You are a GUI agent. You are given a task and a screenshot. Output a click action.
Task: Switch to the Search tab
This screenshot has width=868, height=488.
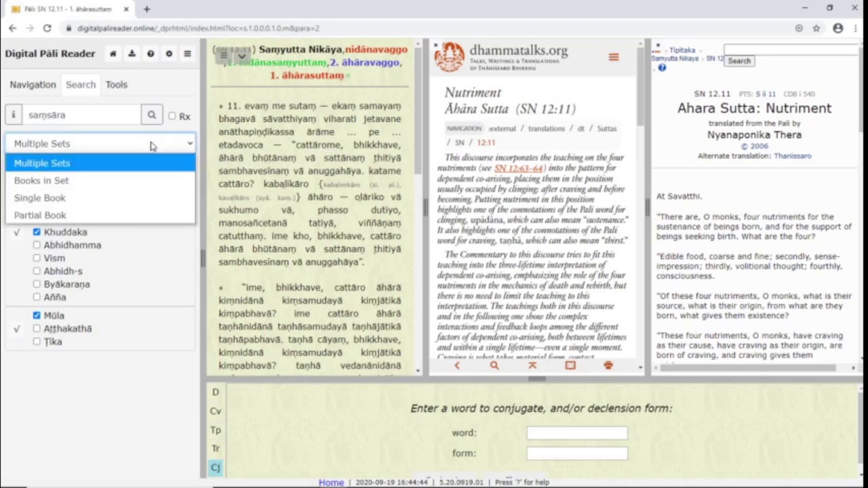(81, 85)
